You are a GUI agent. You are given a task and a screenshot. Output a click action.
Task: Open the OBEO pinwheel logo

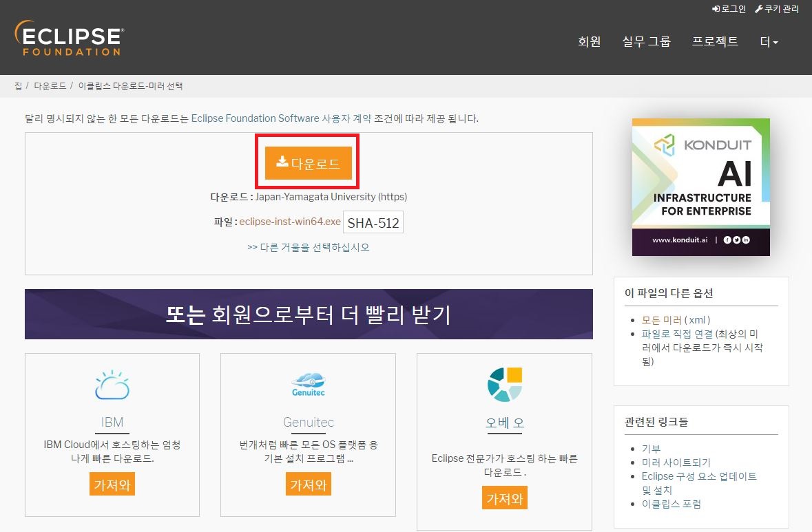pos(504,385)
